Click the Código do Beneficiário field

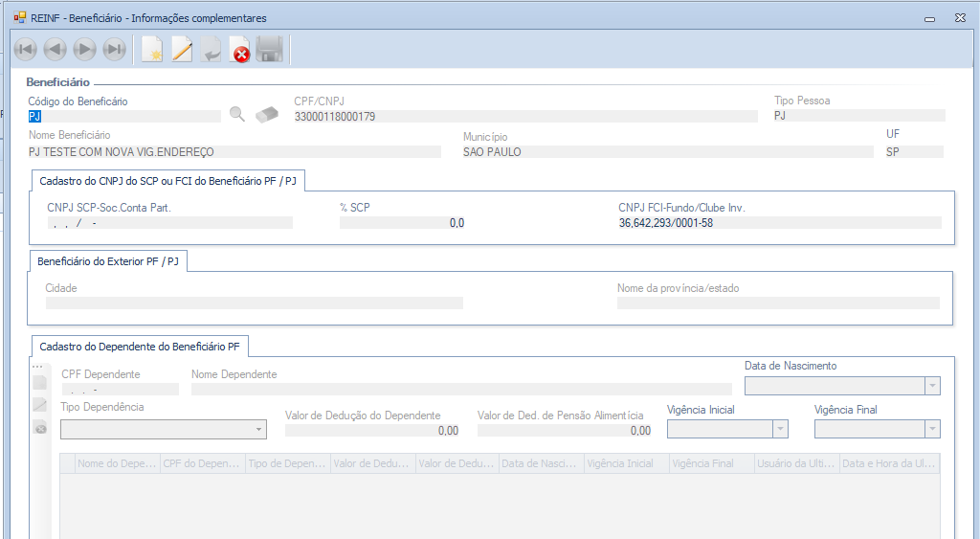tap(124, 116)
